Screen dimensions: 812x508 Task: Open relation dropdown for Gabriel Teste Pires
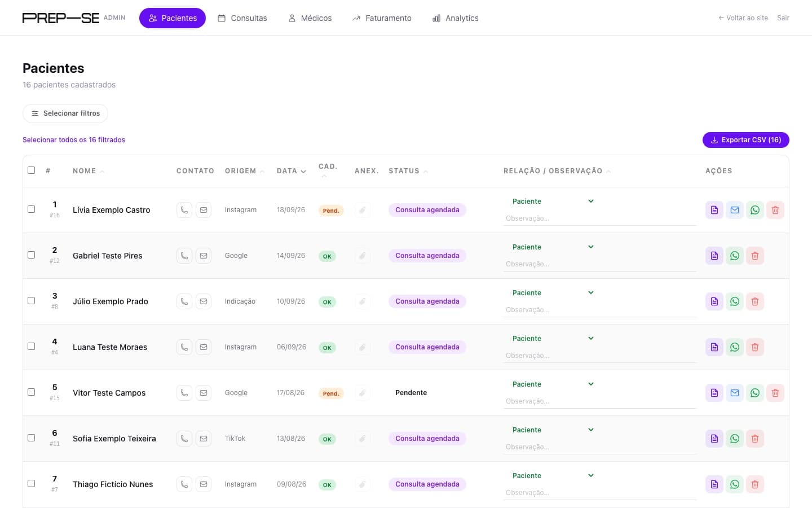click(553, 247)
